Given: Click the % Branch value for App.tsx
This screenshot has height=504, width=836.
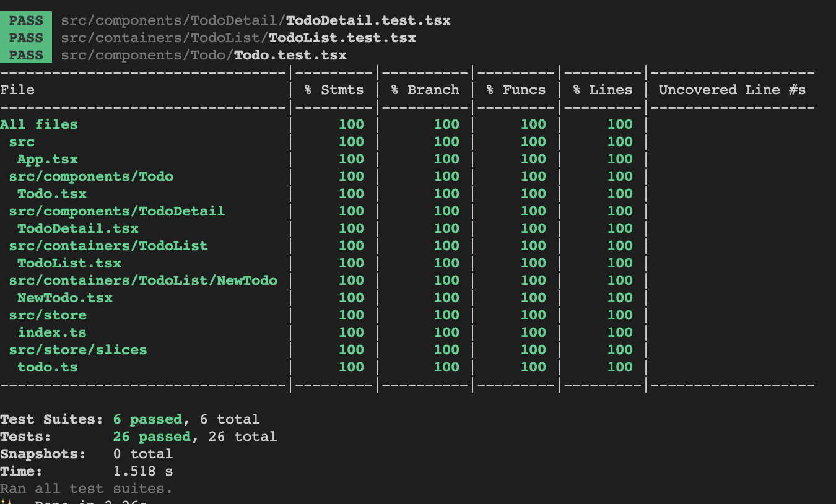Looking at the screenshot, I should [x=446, y=159].
